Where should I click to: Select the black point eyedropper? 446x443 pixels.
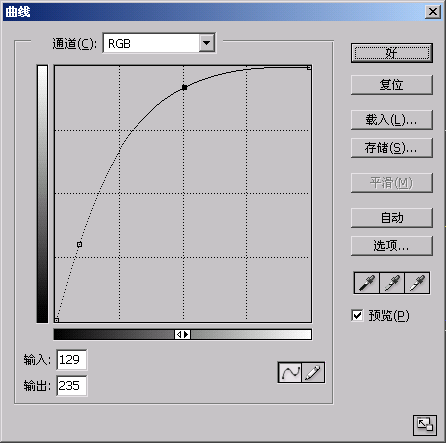tap(367, 283)
